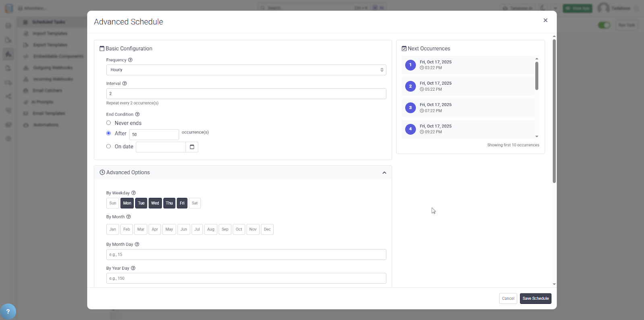The image size is (644, 320).
Task: Toggle the Sat weekday button
Action: click(x=195, y=203)
